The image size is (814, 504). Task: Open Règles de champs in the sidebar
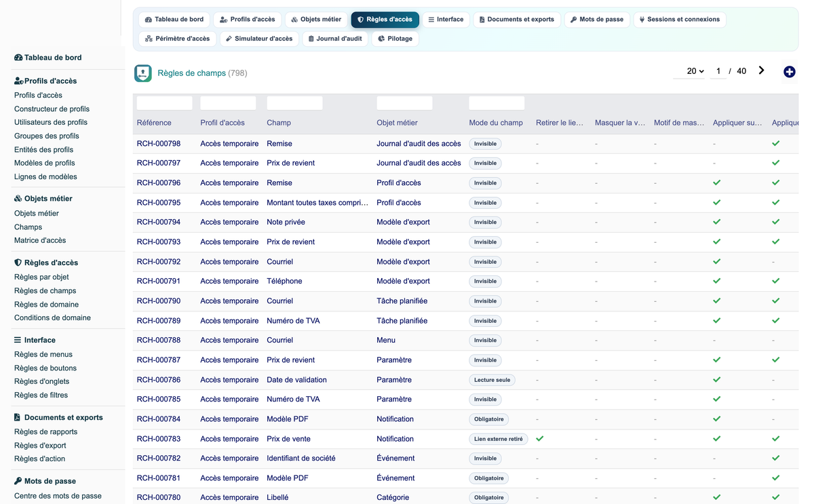(x=45, y=291)
